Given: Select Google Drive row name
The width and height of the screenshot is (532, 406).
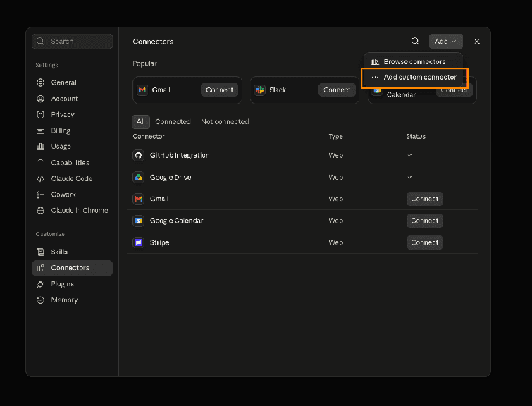Looking at the screenshot, I should [171, 177].
